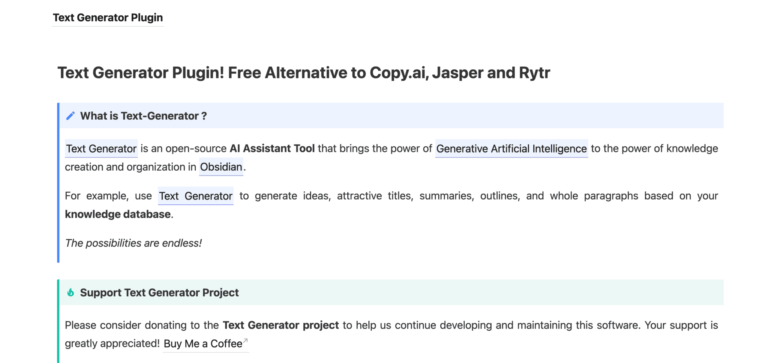Click the green left border of the Support callout
The width and height of the screenshot is (768, 363).
tap(58, 321)
